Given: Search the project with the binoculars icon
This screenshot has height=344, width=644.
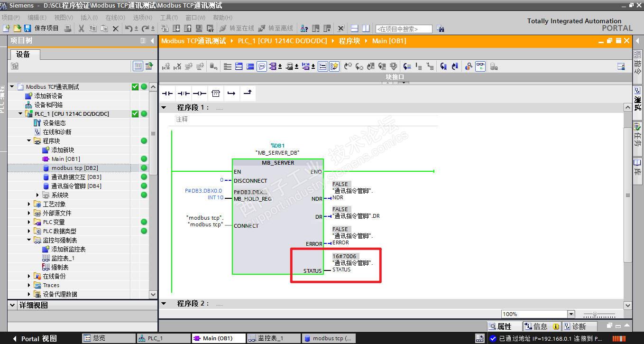Looking at the screenshot, I should pyautogui.click(x=440, y=29).
